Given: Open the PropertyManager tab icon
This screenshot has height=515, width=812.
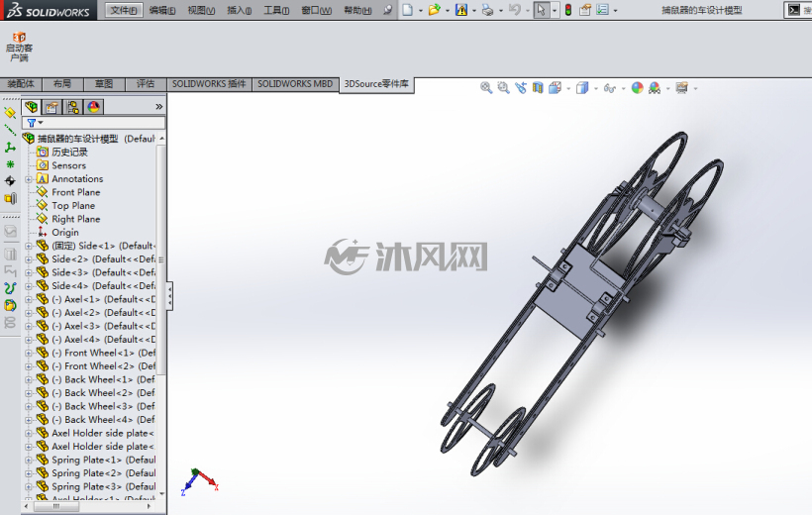Looking at the screenshot, I should coord(51,107).
